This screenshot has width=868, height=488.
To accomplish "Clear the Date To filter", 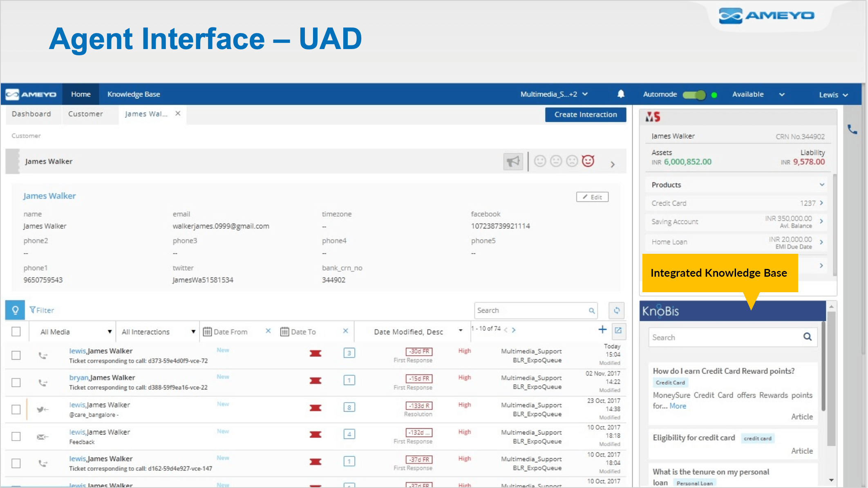I will click(x=345, y=331).
